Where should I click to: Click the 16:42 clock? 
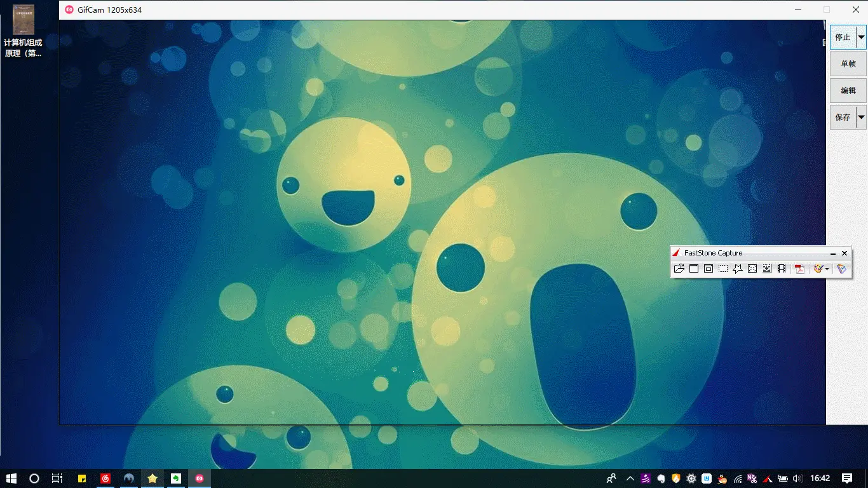pyautogui.click(x=820, y=478)
